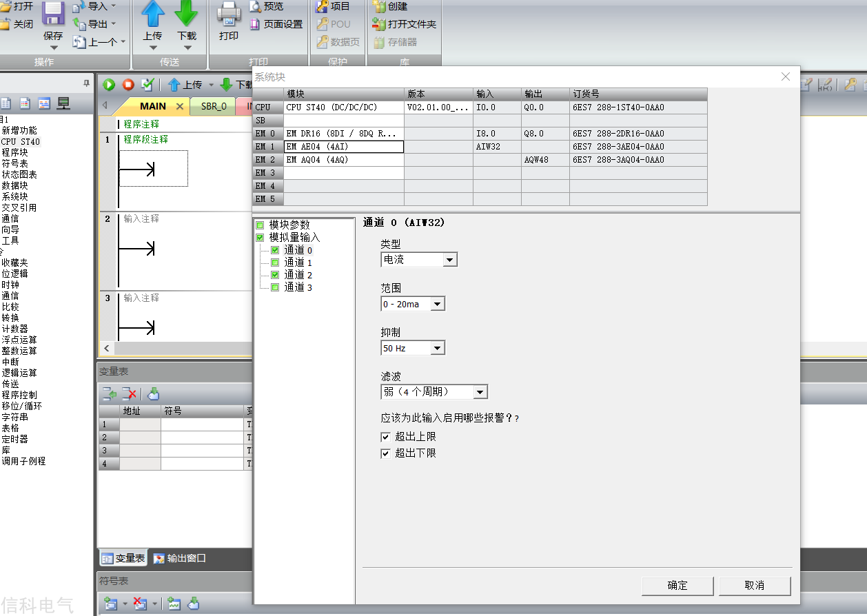Uncheck the 超出下限 alarm checkbox

[385, 453]
